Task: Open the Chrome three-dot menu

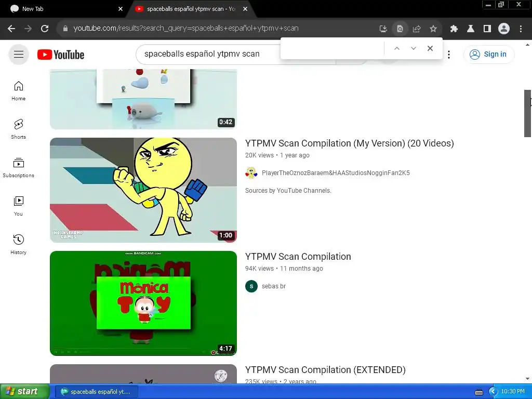Action: tap(521, 29)
